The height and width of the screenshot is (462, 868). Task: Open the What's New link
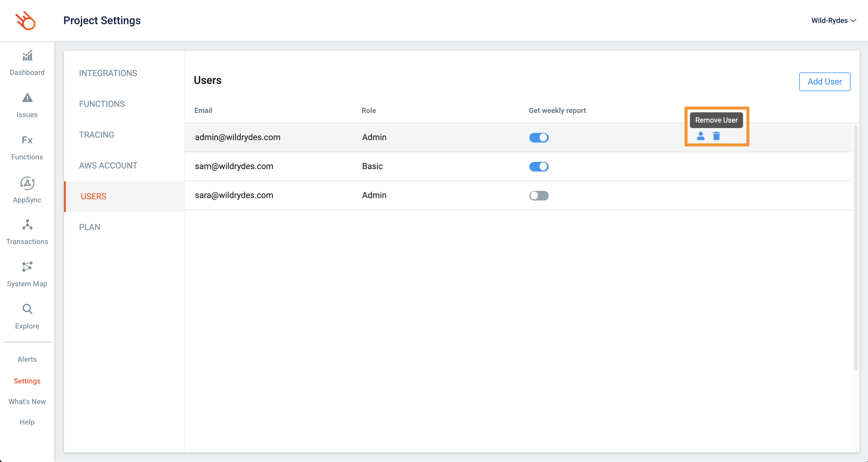point(27,401)
